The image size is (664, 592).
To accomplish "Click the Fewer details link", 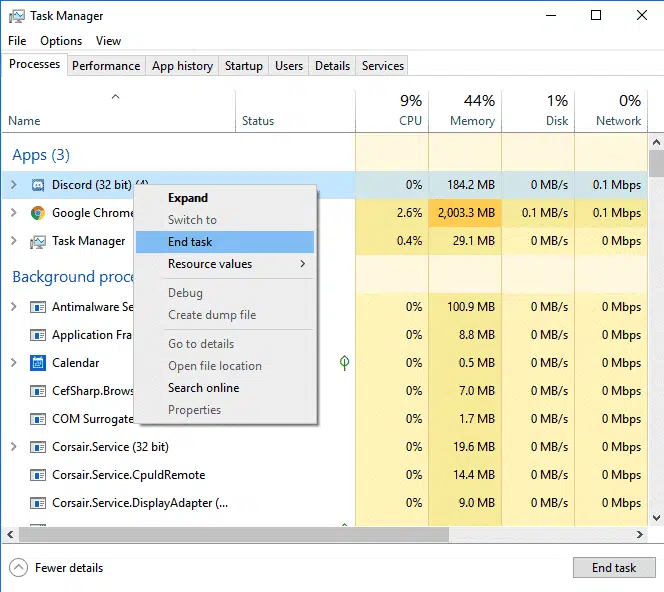I will [x=69, y=568].
